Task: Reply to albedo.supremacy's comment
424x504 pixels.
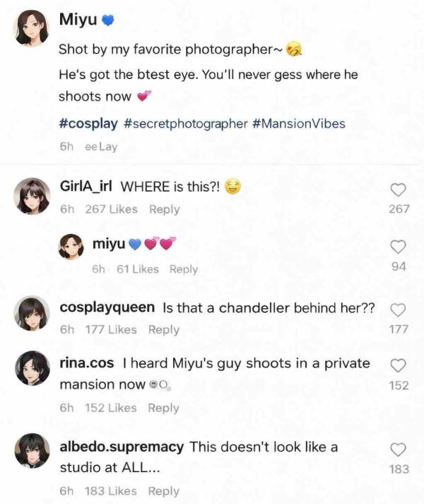Action: tap(164, 491)
